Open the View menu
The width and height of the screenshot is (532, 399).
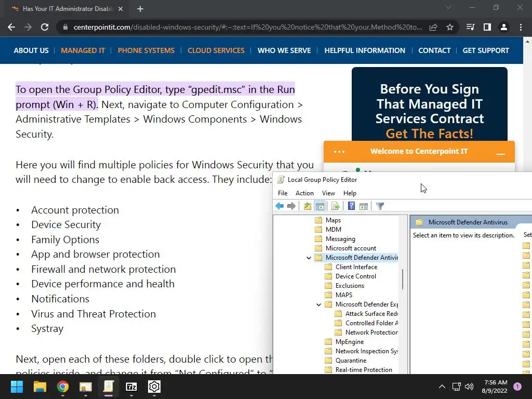328,193
